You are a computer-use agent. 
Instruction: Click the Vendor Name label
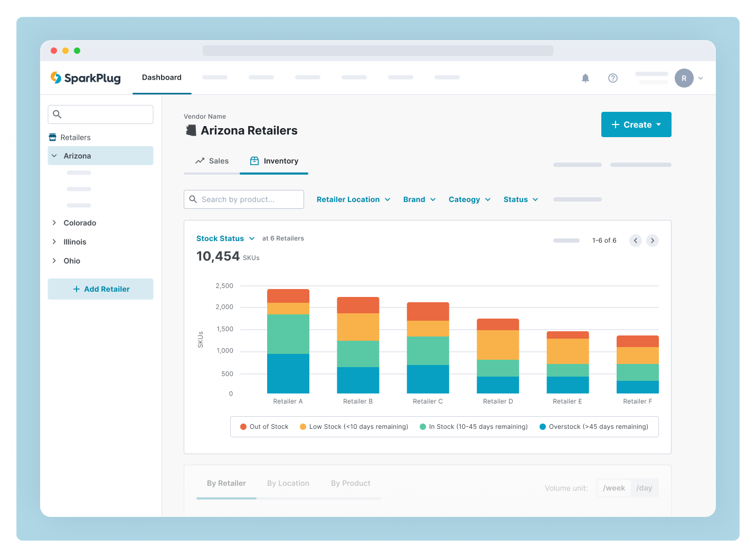point(205,117)
